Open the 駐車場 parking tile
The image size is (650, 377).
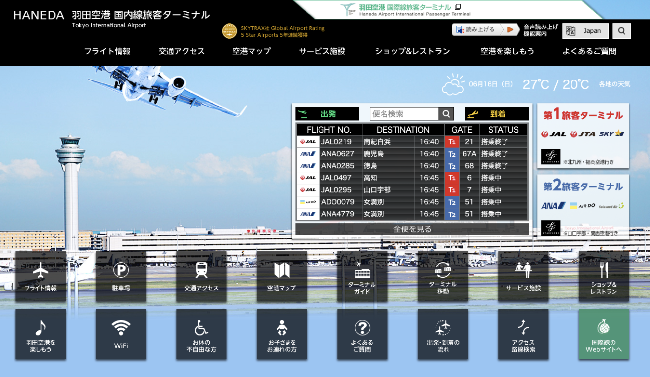click(x=121, y=276)
